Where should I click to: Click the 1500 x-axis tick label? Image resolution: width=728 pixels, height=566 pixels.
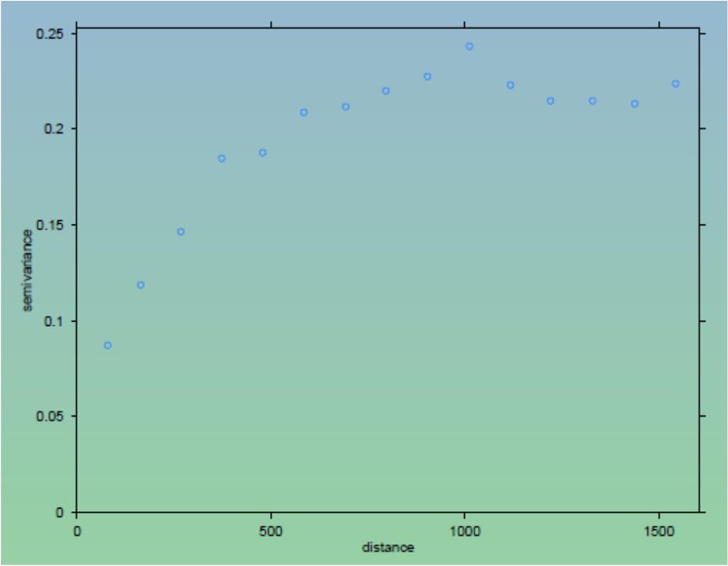click(659, 531)
